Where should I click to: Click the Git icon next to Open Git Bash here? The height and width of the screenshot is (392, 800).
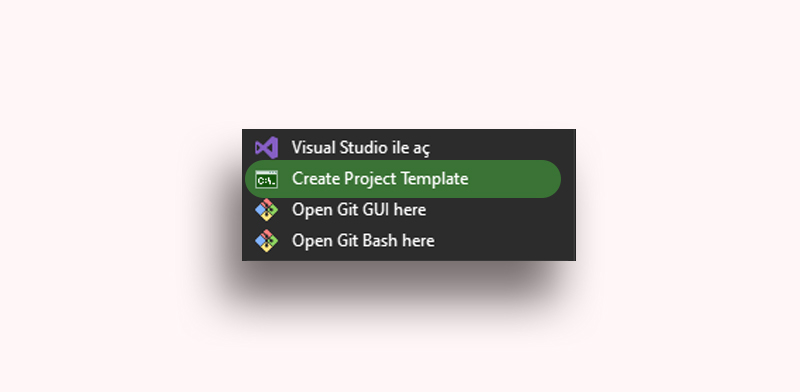[266, 241]
